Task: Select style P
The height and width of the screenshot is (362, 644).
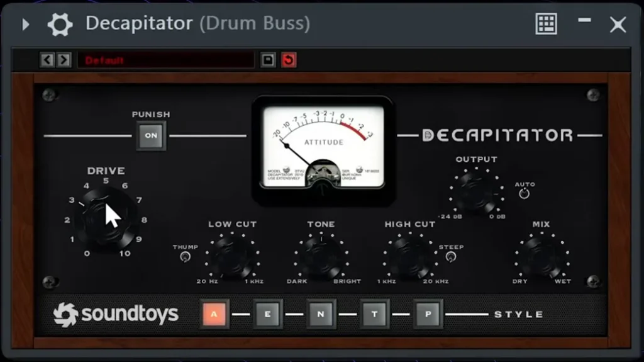Action: 428,314
